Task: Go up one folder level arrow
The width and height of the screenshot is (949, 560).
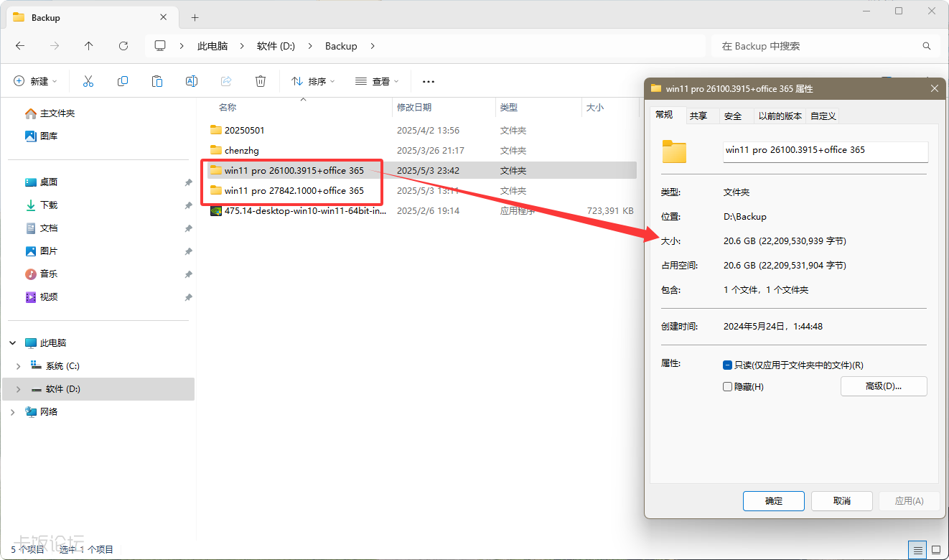Action: 89,46
